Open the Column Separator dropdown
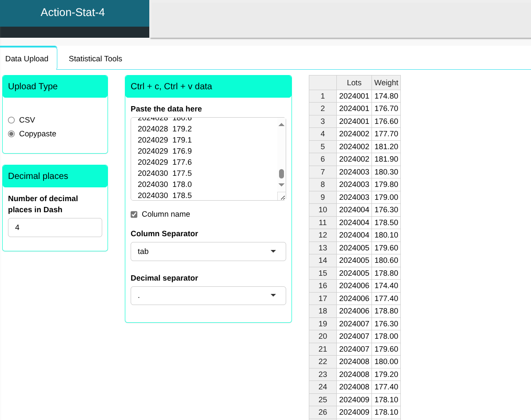531x420 pixels. coord(208,251)
